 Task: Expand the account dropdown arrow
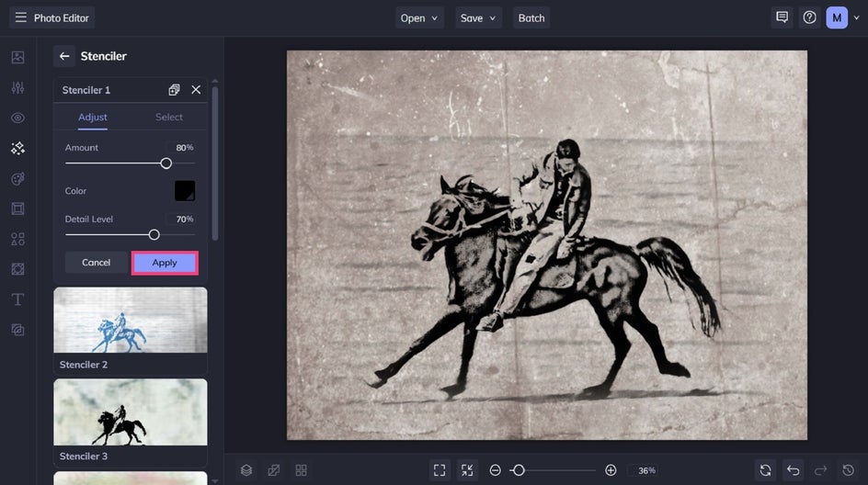[856, 17]
